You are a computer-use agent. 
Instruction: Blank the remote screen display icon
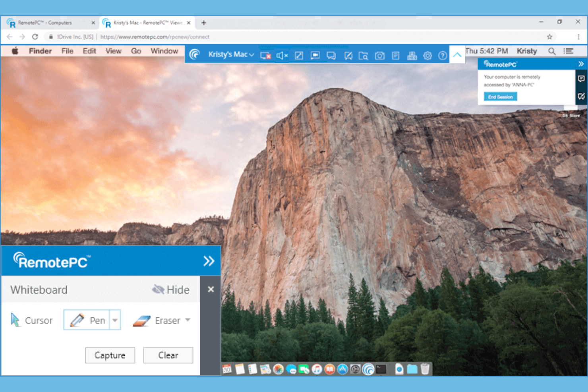[265, 56]
